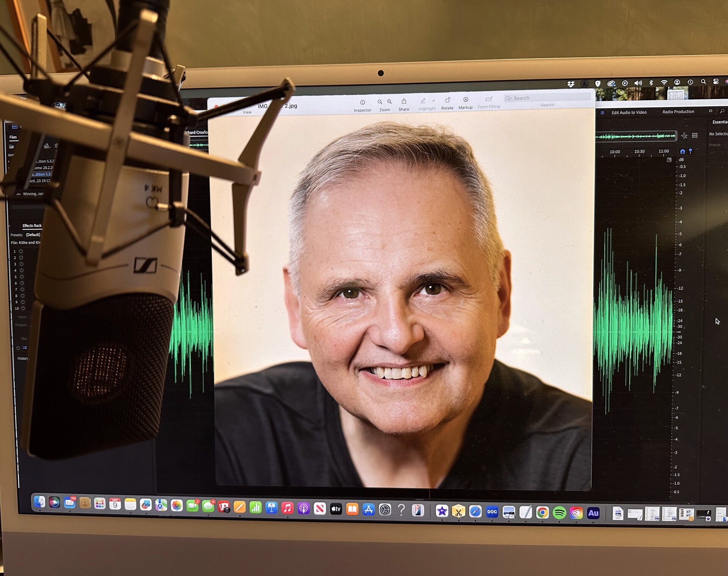Viewport: 728px width, 576px height.
Task: Toggle power for effect slot 10
Action: 23,308
